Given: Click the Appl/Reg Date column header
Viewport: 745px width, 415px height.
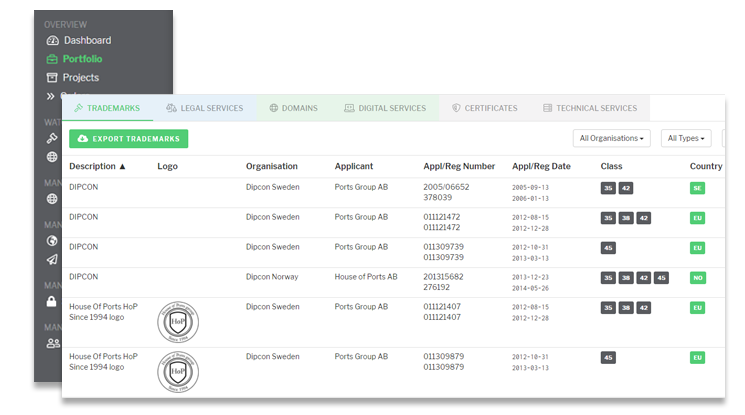Looking at the screenshot, I should 541,166.
